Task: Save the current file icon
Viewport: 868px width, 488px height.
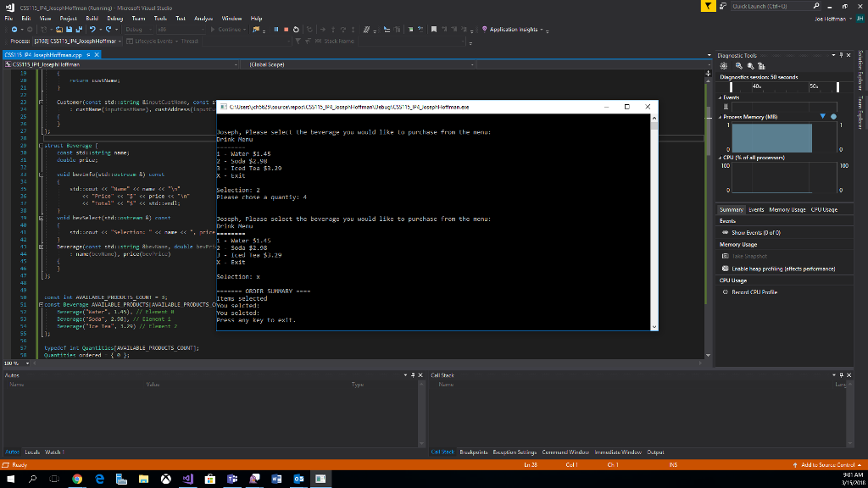Action: (70, 30)
